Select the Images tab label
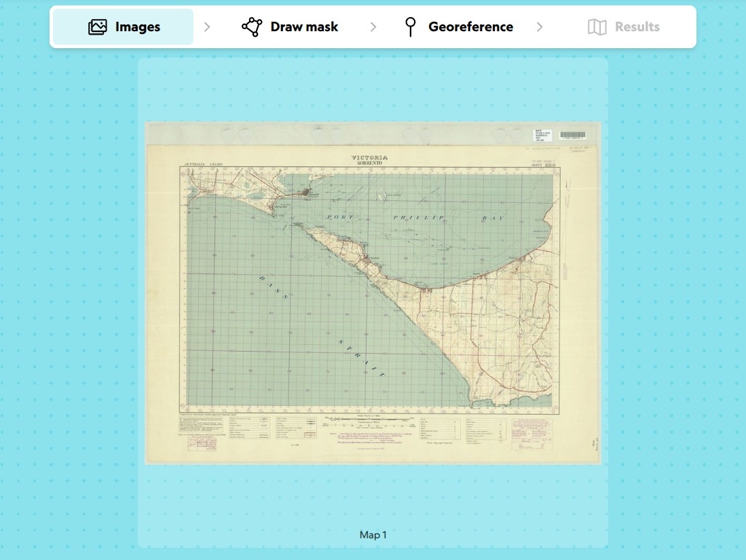 click(x=138, y=27)
